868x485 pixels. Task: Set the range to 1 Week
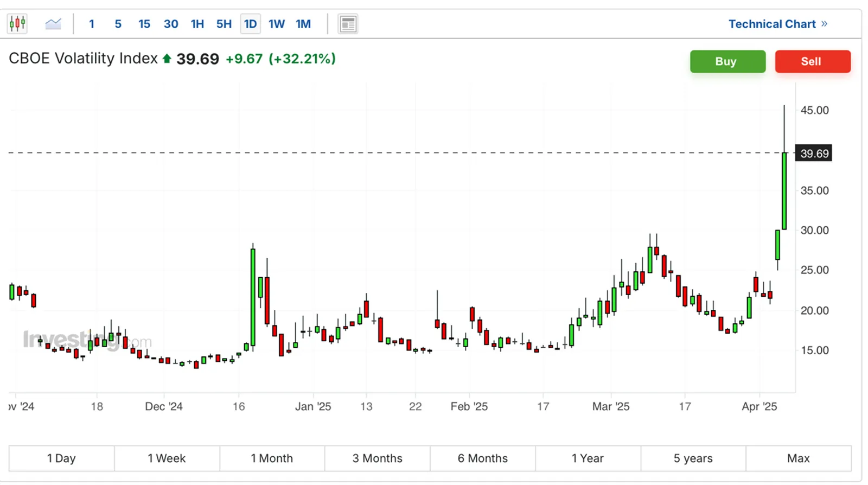click(167, 458)
